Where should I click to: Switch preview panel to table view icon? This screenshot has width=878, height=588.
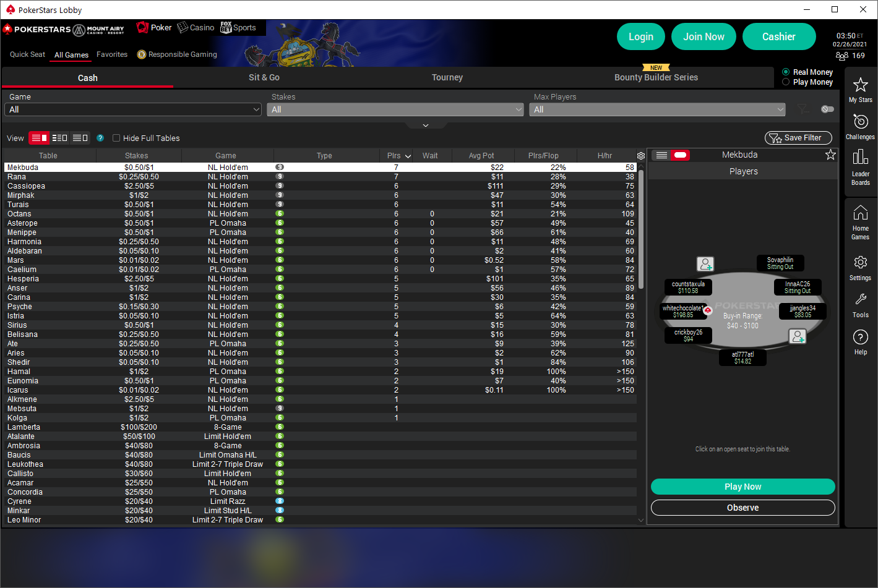[681, 155]
